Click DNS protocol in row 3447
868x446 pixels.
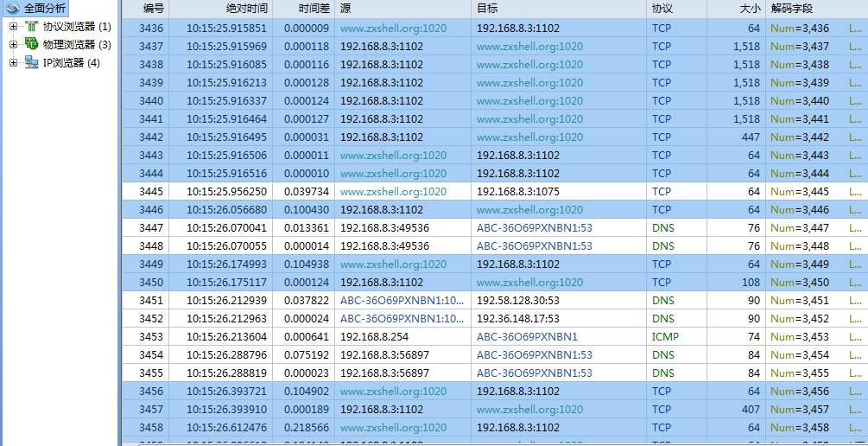click(662, 227)
